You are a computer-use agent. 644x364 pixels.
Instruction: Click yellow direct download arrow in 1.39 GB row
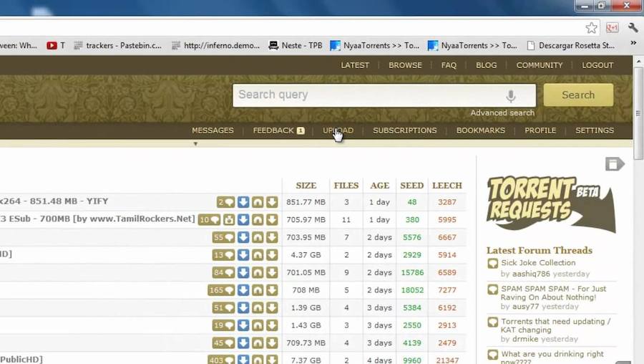[x=272, y=307]
